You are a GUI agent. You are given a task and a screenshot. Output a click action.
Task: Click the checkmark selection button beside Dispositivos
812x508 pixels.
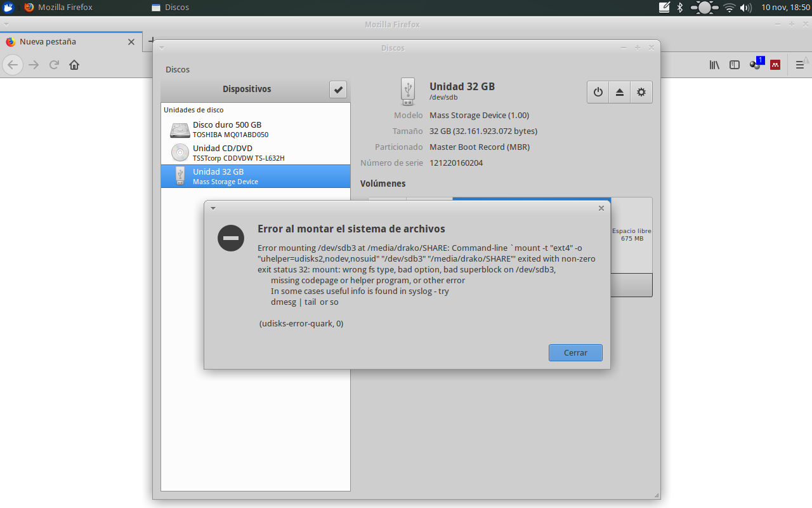338,90
